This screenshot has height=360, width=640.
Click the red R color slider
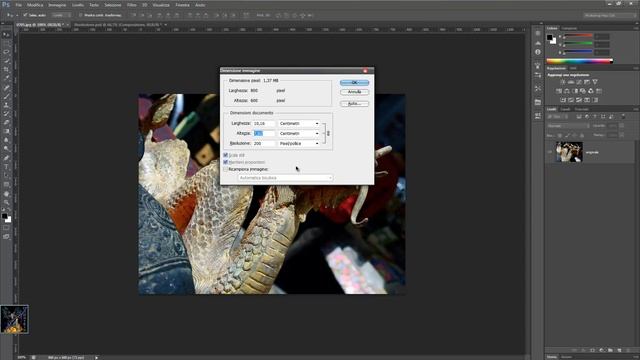click(578, 36)
